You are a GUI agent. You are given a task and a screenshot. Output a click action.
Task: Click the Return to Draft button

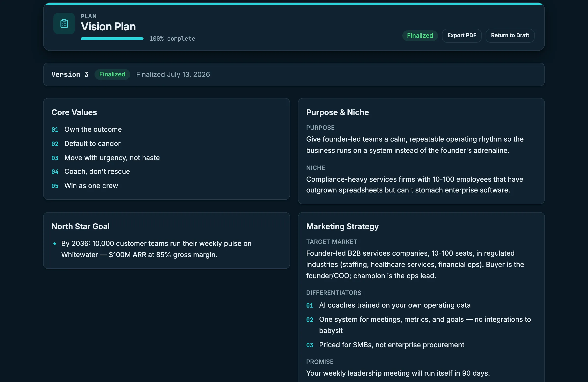pyautogui.click(x=510, y=36)
